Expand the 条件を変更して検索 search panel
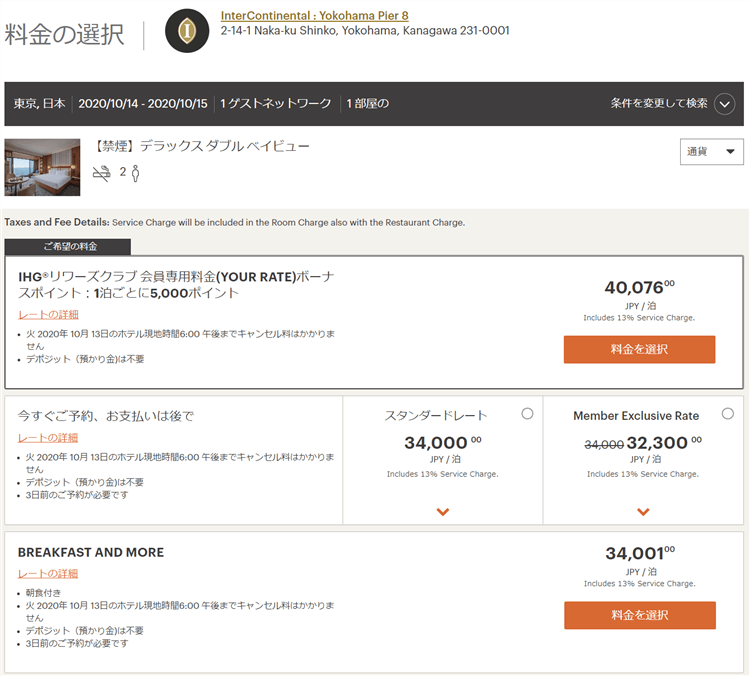 pos(724,104)
